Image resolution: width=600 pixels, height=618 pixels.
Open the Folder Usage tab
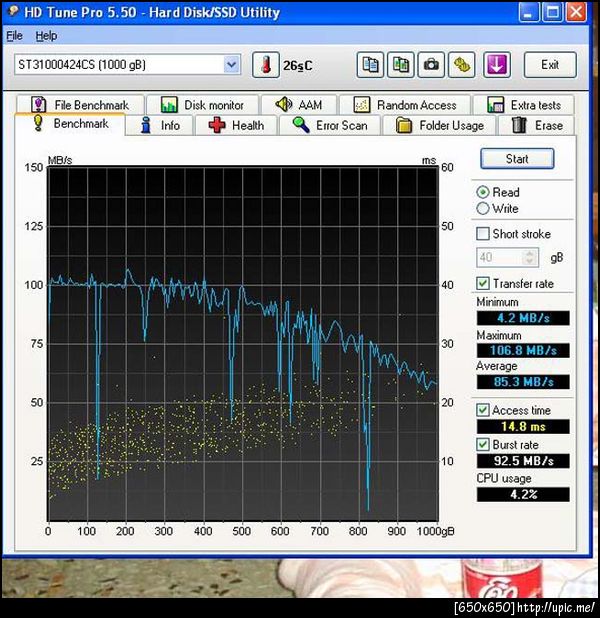(440, 125)
